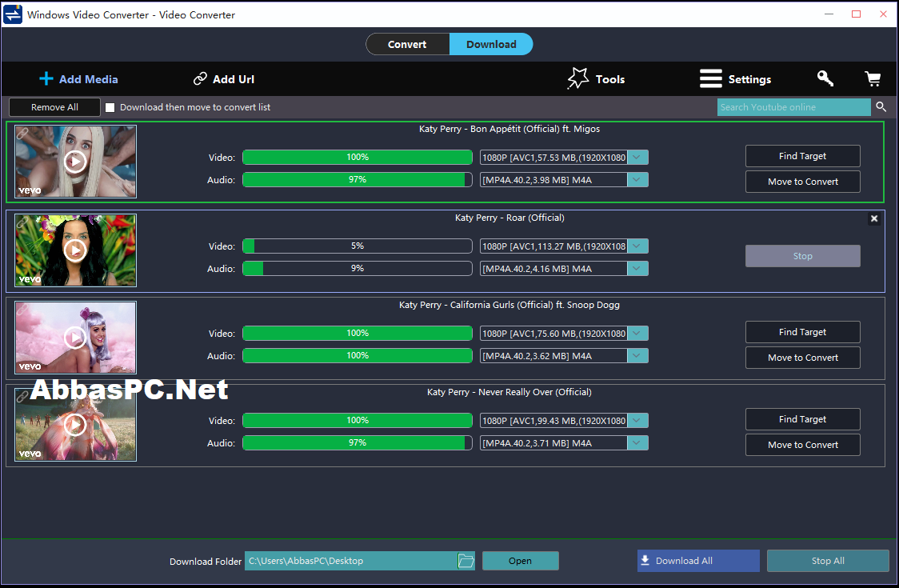Switch to the Convert tab
This screenshot has height=588, width=899.
point(407,44)
